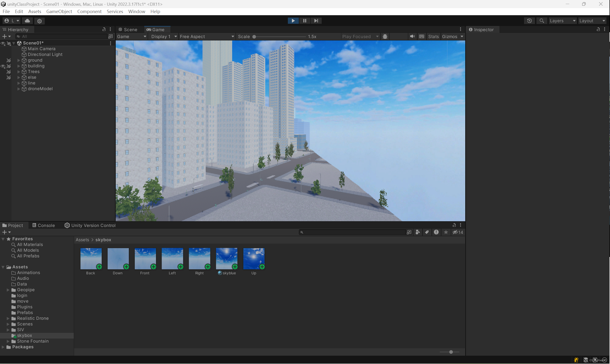Lock the Inspector panel
The height and width of the screenshot is (364, 610).
point(598,30)
